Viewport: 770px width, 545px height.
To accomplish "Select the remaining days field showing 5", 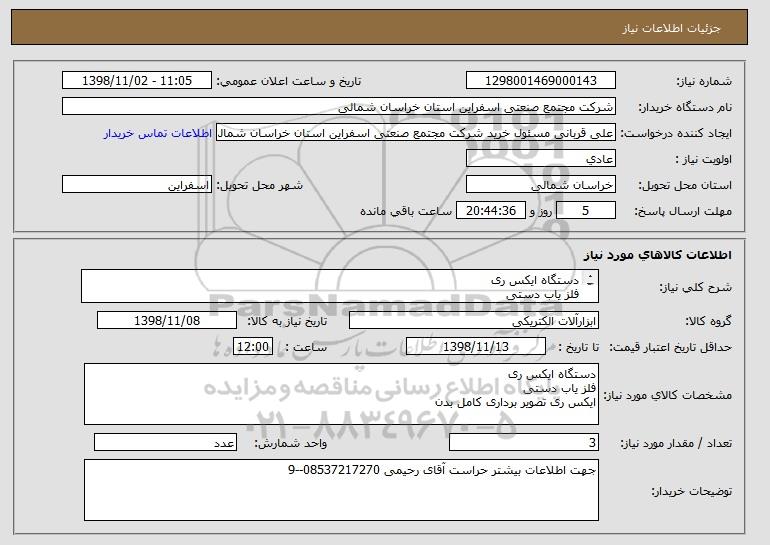I will (x=585, y=211).
